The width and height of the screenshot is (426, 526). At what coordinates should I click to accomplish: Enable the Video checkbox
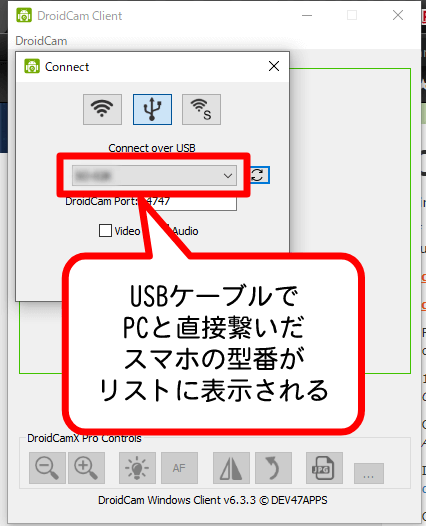[x=105, y=230]
